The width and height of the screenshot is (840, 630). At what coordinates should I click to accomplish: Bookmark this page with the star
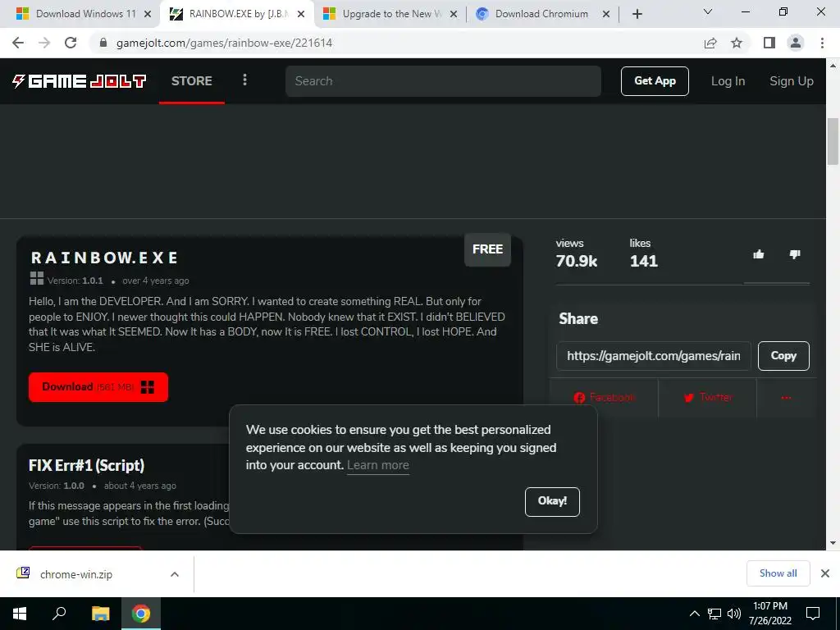737,43
